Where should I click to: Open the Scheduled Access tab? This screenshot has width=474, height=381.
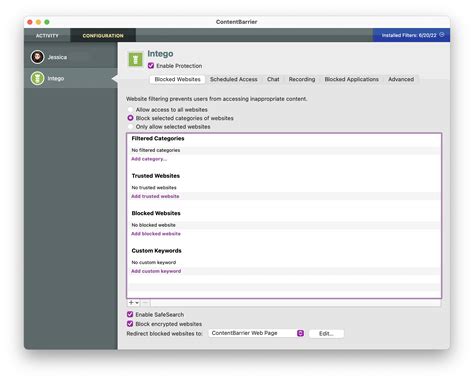[234, 79]
